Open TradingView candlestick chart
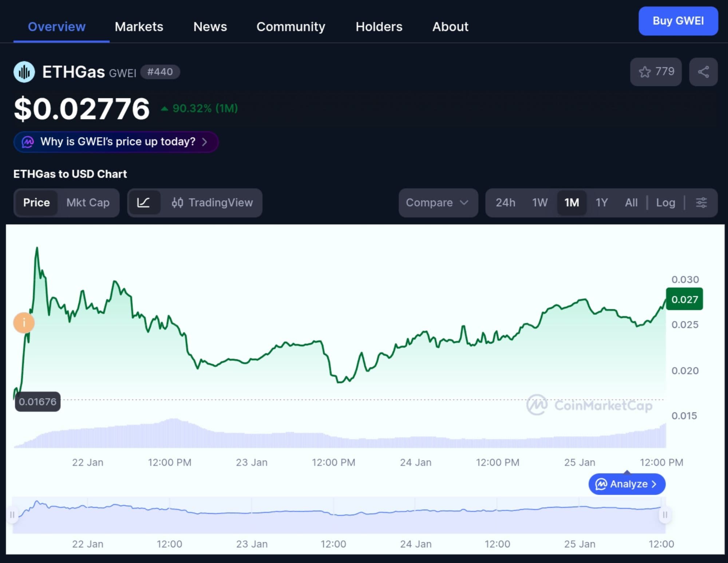The image size is (728, 563). [212, 203]
